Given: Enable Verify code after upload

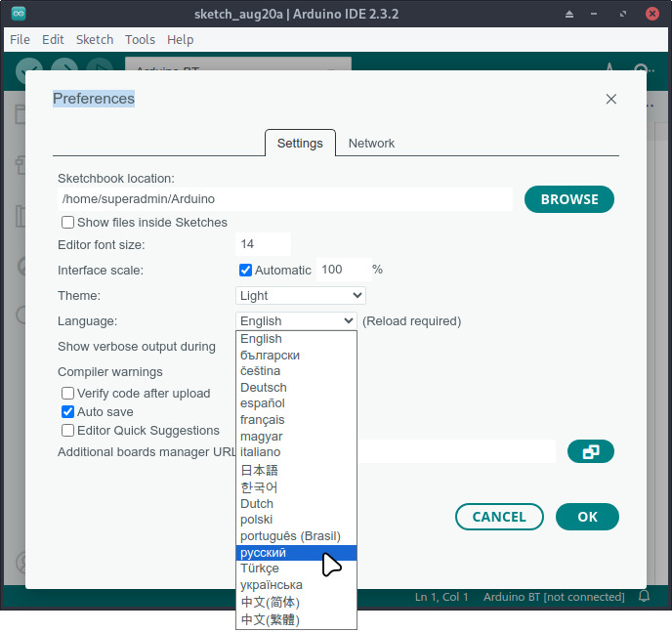Looking at the screenshot, I should click(67, 393).
